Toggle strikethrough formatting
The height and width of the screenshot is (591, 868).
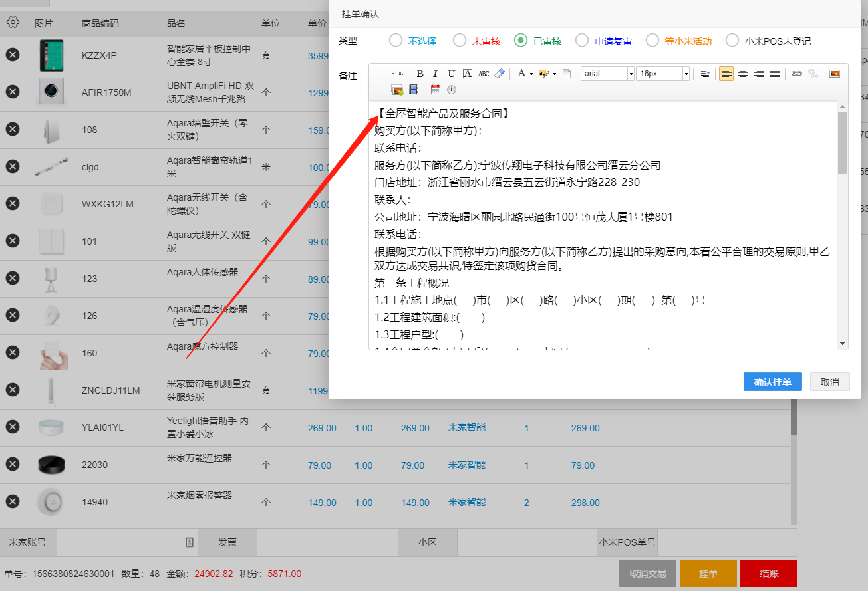[x=484, y=74]
